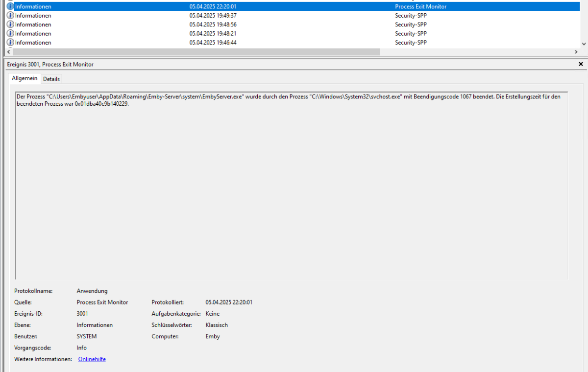The image size is (588, 372).
Task: Click the info icon on the 19:48:21 event row
Action: [10, 33]
